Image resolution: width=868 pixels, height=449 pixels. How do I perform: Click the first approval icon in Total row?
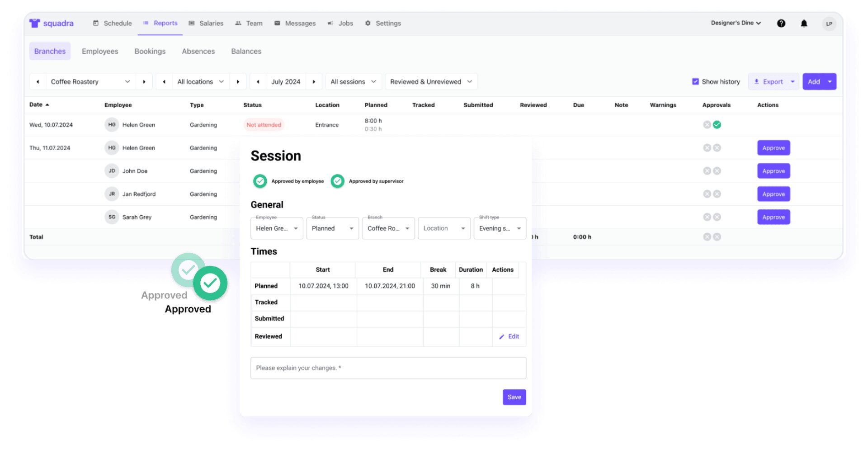pyautogui.click(x=707, y=237)
